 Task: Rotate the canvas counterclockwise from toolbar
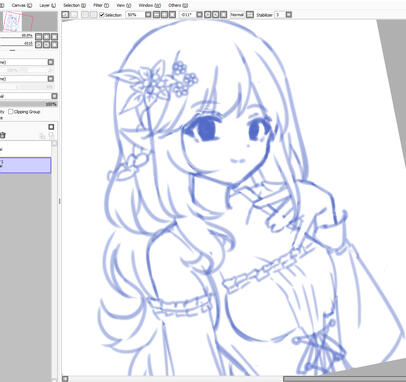208,15
